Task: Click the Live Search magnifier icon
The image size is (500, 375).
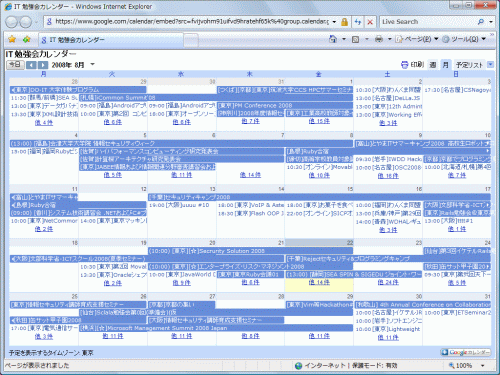Action: tap(481, 22)
